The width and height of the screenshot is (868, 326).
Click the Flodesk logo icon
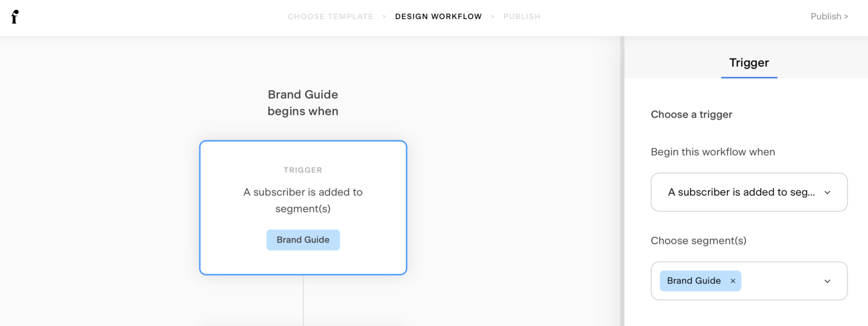(15, 17)
